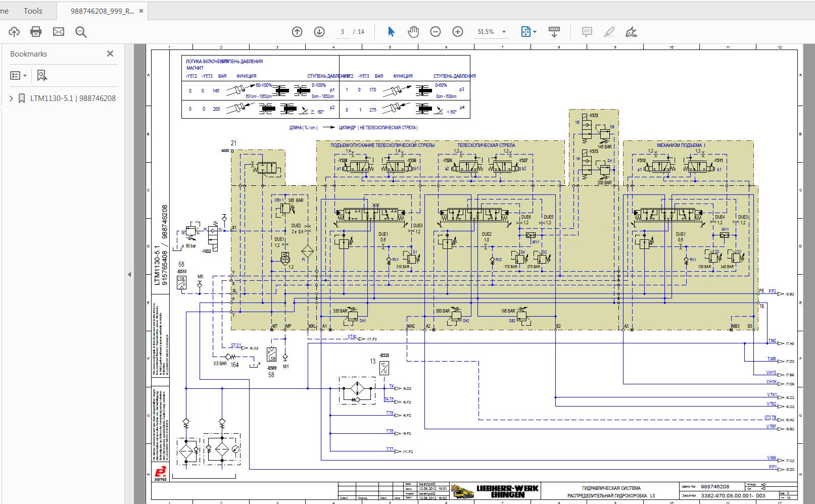
Task: Open the bookmarks options menu
Action: (x=18, y=75)
